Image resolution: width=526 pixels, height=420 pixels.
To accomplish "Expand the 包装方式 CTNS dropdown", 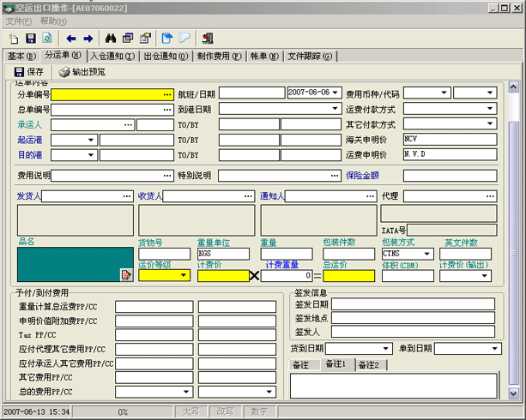I will pyautogui.click(x=427, y=254).
